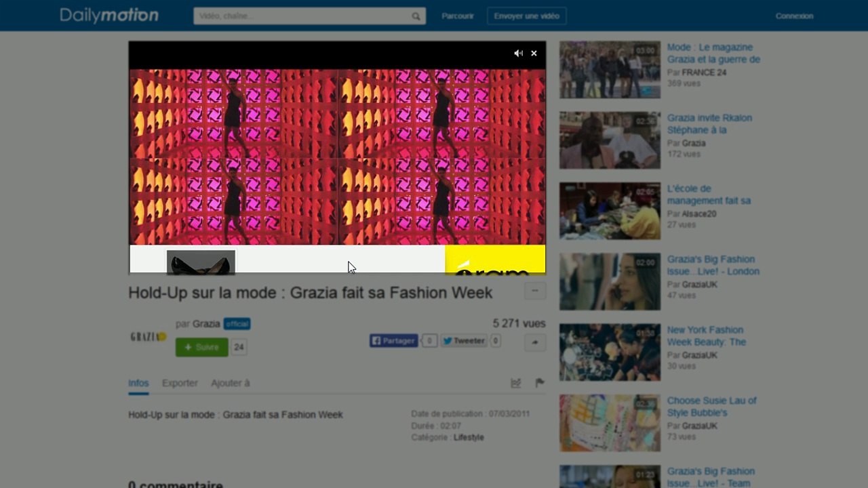Click the Dailymotion logo
Screen dimensions: 868x488
109,16
